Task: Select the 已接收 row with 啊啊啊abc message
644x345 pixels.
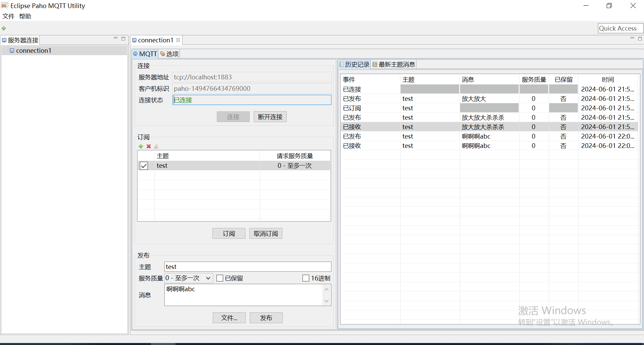Action: [x=489, y=146]
